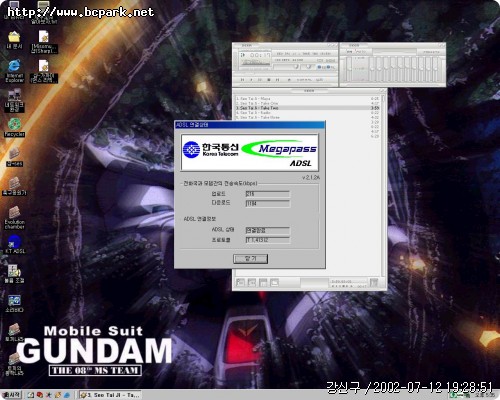This screenshot has height=400, width=500.
Task: Click the red quick launch icon
Action: [x=40, y=395]
